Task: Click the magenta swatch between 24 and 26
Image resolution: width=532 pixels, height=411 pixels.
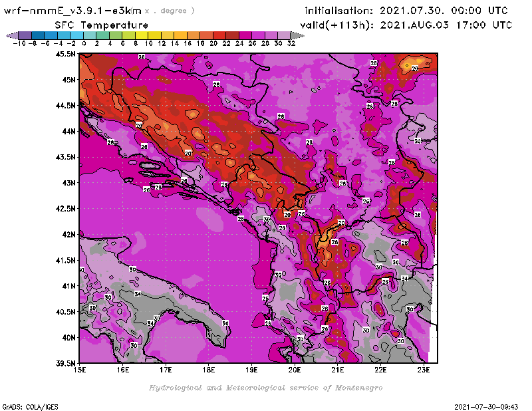Action: coord(245,35)
